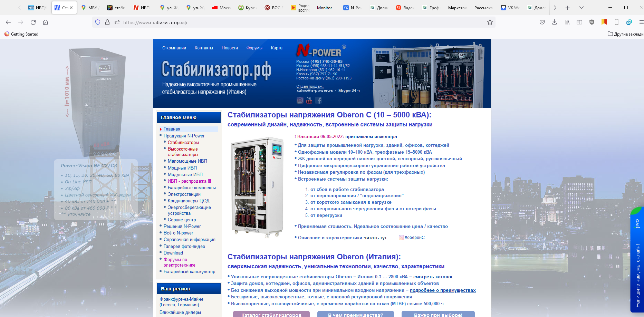The width and height of the screenshot is (644, 317).
Task: Switch to the Monitor tab
Action: [325, 8]
